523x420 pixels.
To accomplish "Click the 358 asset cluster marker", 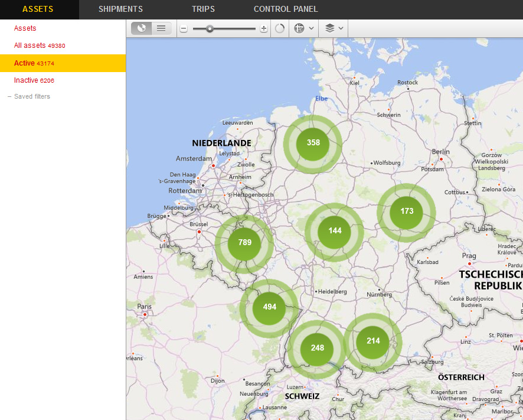I will click(x=313, y=143).
